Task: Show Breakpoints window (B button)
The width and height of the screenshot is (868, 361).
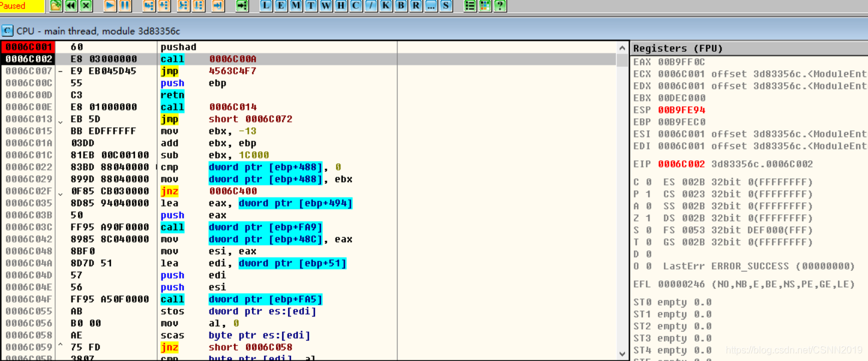Action: (x=401, y=6)
